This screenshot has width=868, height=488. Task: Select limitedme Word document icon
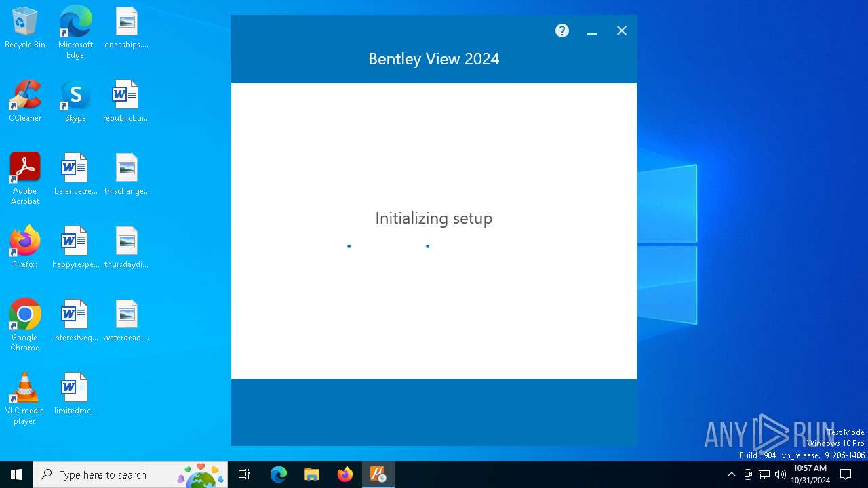(75, 394)
